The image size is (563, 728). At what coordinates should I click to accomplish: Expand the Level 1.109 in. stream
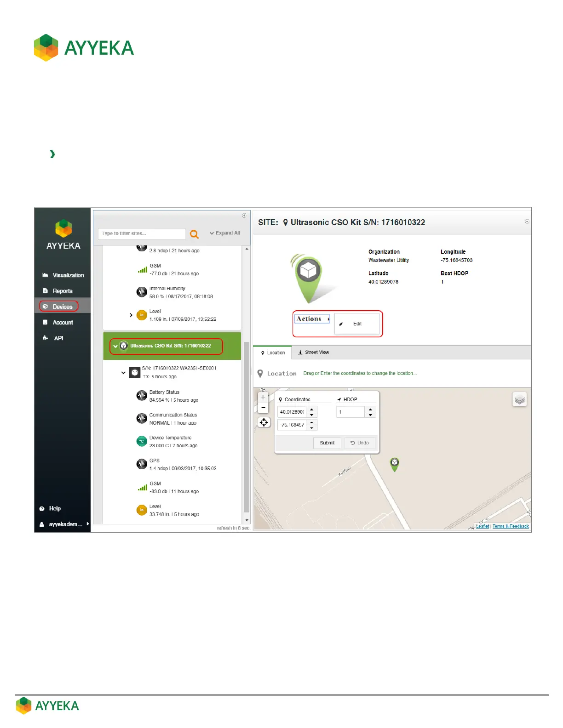[x=131, y=315]
